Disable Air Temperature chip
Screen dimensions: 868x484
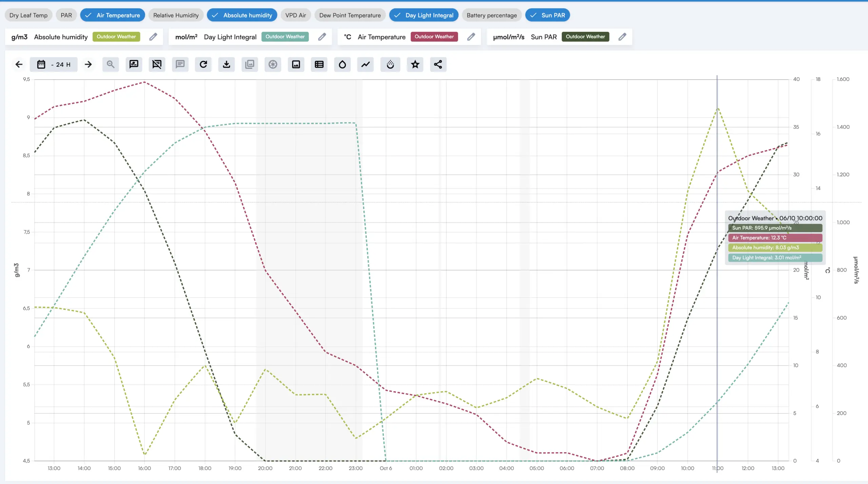tap(113, 15)
